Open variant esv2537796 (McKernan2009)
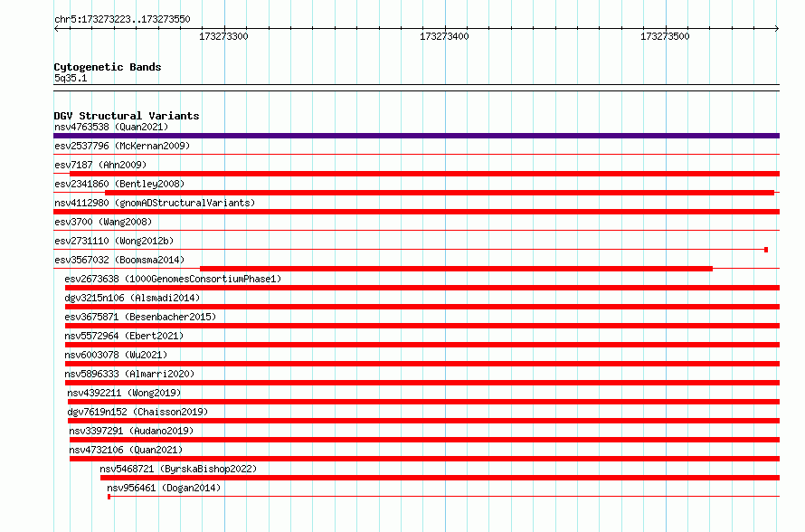Image resolution: width=805 pixels, height=532 pixels. 122,146
